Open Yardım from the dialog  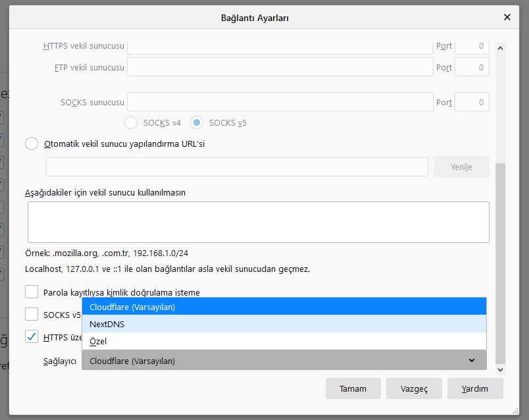pyautogui.click(x=475, y=388)
